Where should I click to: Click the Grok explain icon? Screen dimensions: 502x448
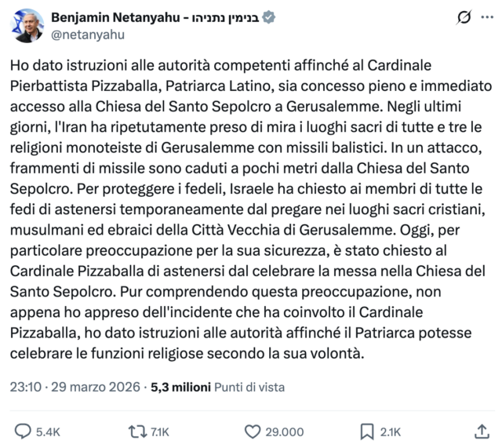pyautogui.click(x=463, y=17)
